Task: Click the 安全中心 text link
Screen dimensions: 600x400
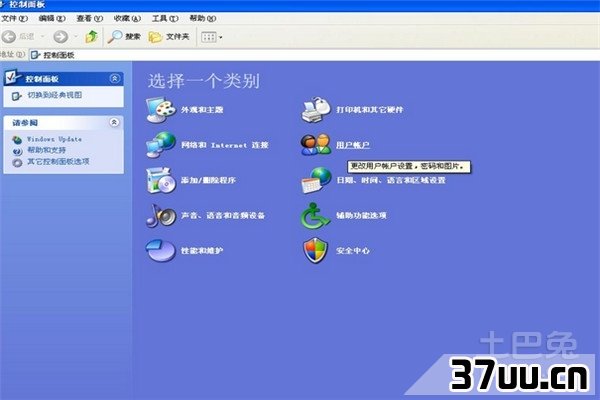Action: 353,251
